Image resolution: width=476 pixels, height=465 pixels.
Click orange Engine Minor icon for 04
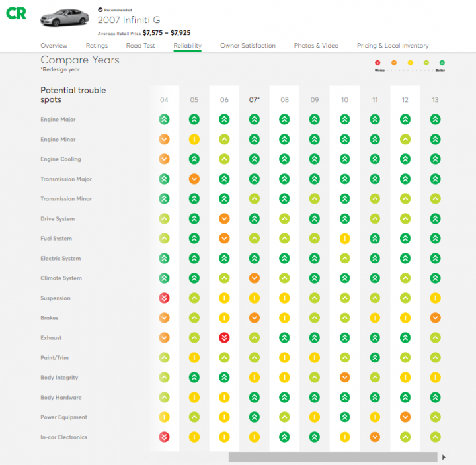coord(164,139)
